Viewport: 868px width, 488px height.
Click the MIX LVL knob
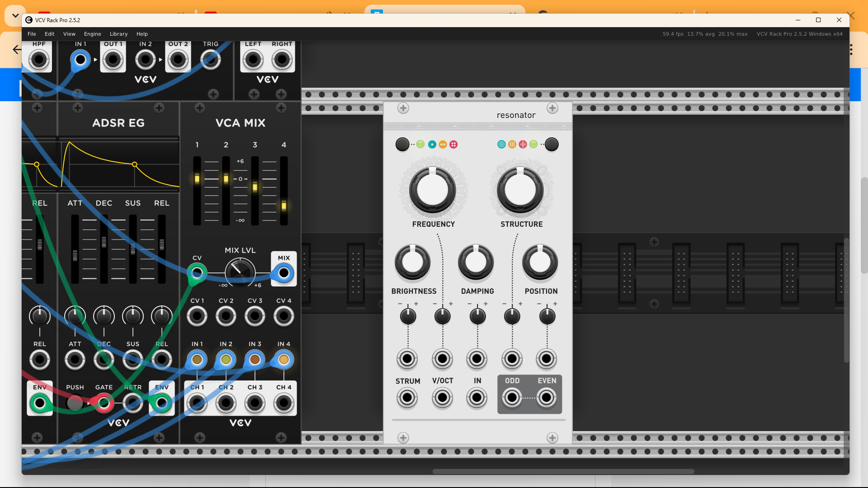pos(240,272)
